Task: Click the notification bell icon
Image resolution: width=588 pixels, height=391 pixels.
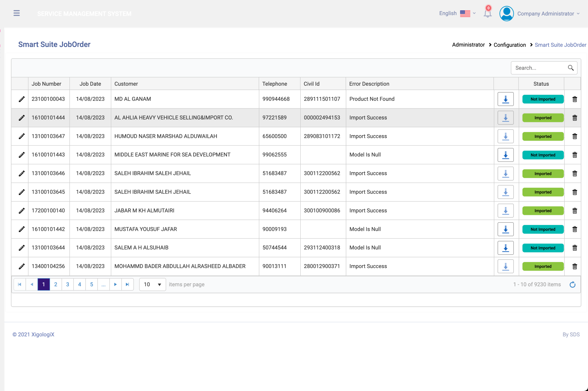Action: coord(487,14)
